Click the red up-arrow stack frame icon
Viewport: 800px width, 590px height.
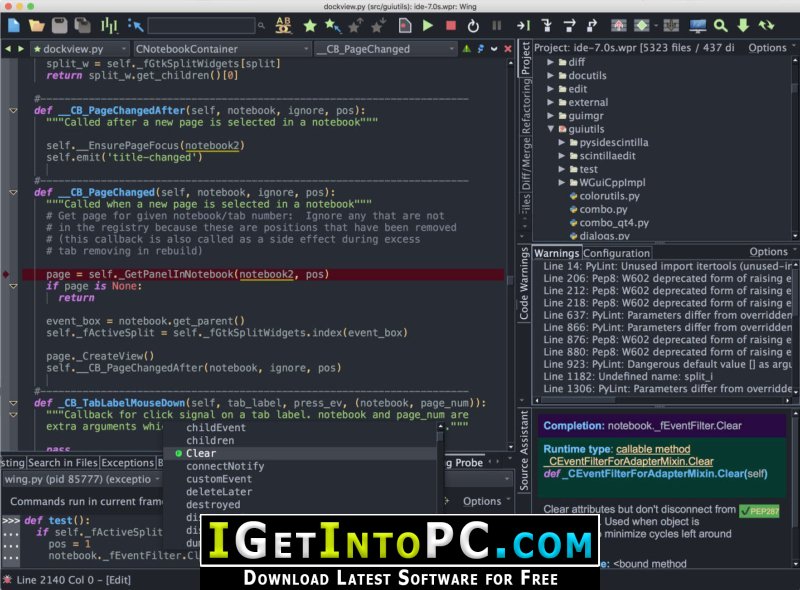[x=618, y=25]
